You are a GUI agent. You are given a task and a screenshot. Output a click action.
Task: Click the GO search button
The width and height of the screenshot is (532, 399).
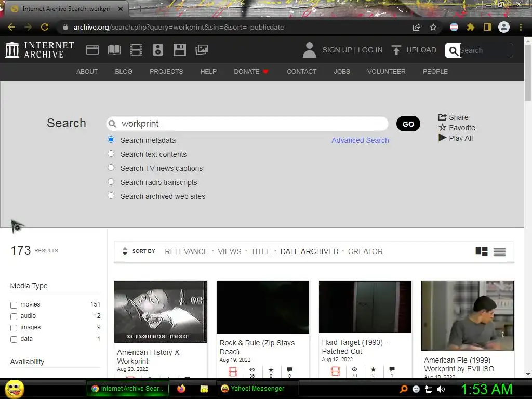click(408, 124)
